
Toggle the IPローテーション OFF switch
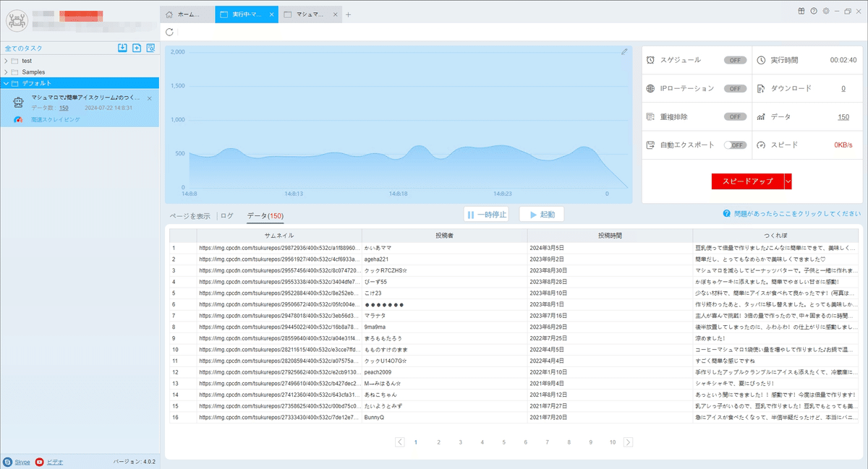pos(735,88)
